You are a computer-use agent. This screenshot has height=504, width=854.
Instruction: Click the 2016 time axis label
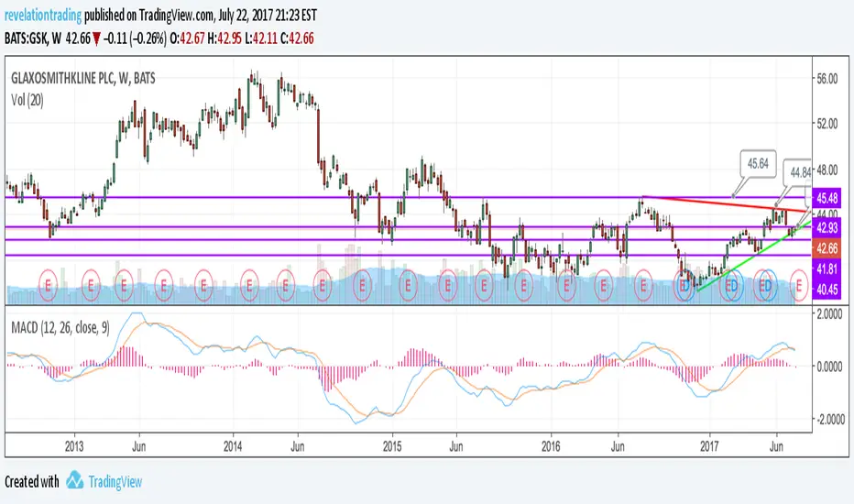pyautogui.click(x=552, y=447)
